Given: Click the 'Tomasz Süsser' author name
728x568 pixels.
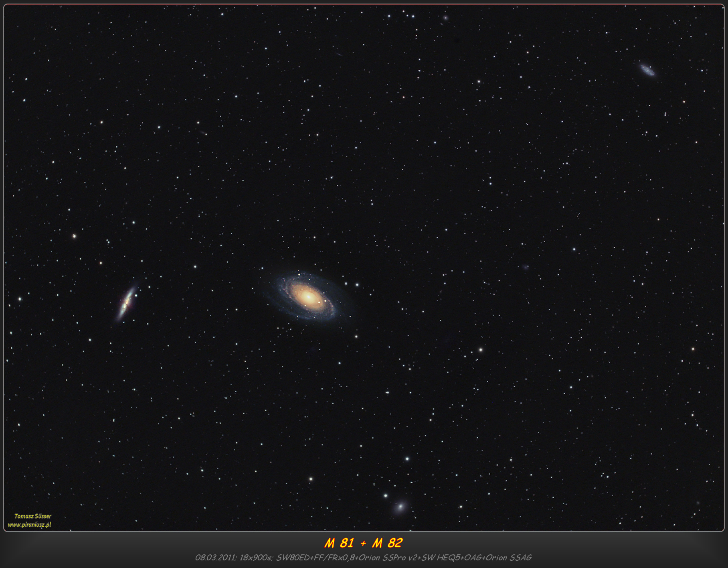Looking at the screenshot, I should coord(32,516).
